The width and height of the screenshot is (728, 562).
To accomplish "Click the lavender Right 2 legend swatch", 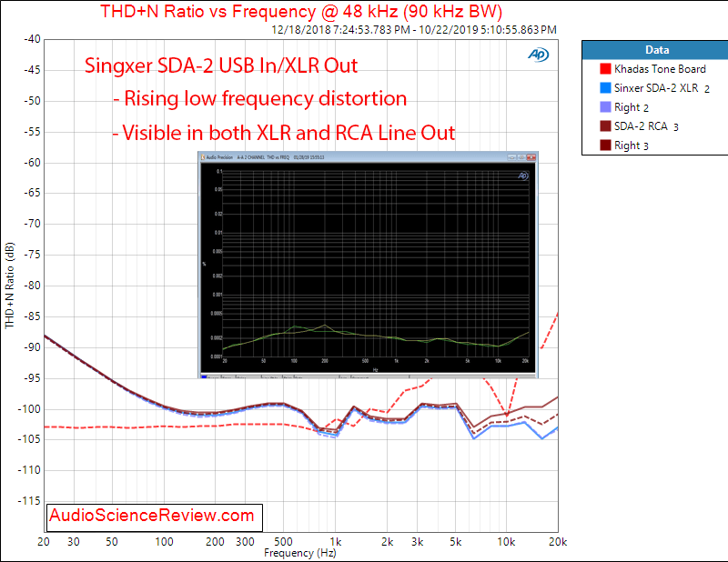I will coord(605,107).
